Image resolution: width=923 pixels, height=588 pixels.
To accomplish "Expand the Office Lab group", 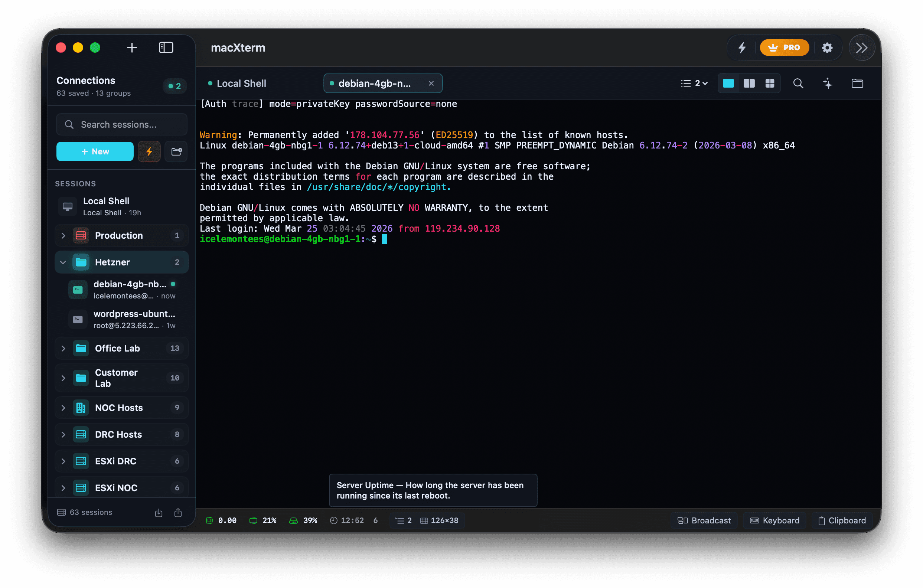I will pyautogui.click(x=121, y=348).
